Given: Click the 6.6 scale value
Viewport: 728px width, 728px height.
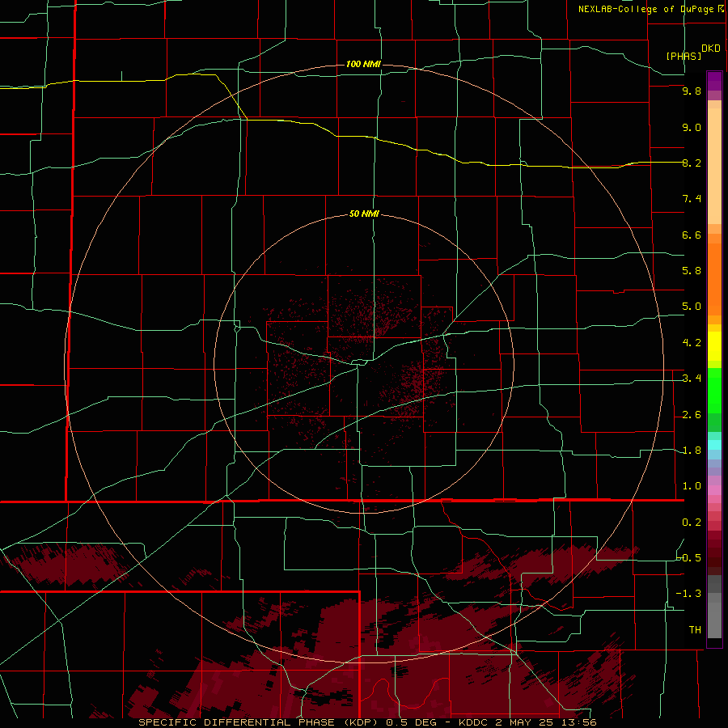Looking at the screenshot, I should coord(692,235).
